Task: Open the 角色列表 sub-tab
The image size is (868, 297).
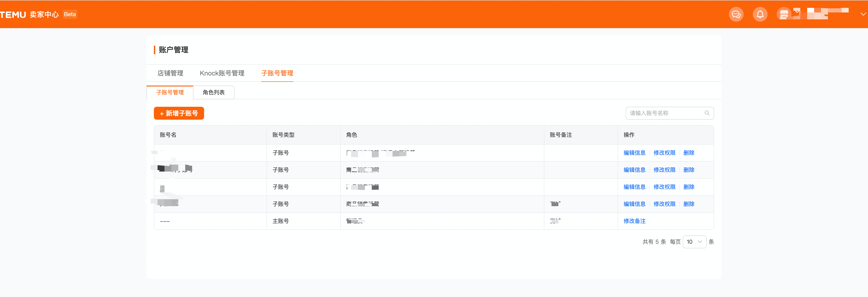Action: [x=213, y=92]
